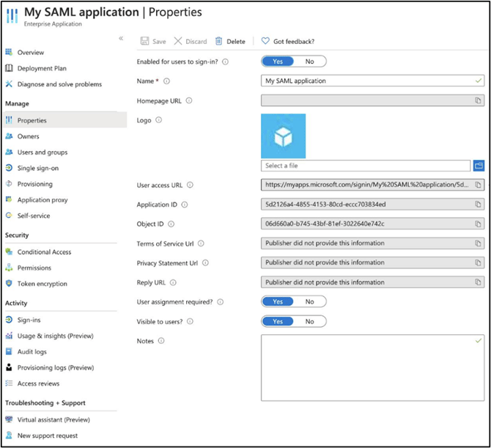
Task: Click the Select a file input
Action: point(366,166)
